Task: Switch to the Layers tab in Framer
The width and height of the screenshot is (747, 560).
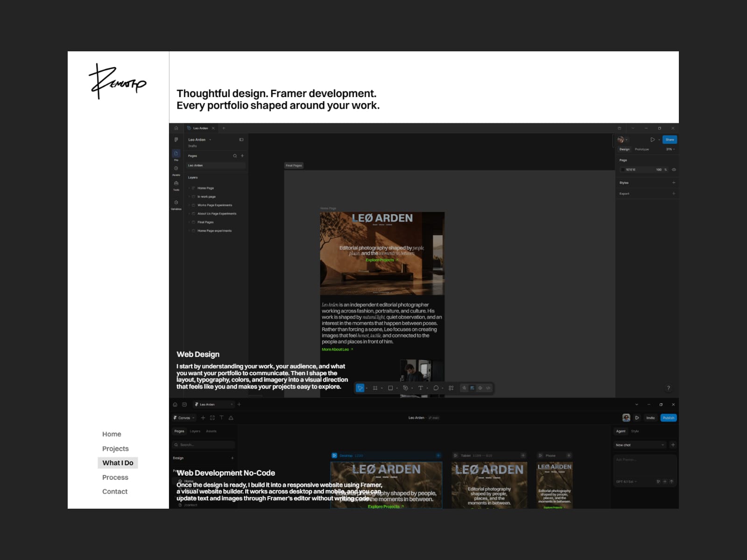Action: 195,431
